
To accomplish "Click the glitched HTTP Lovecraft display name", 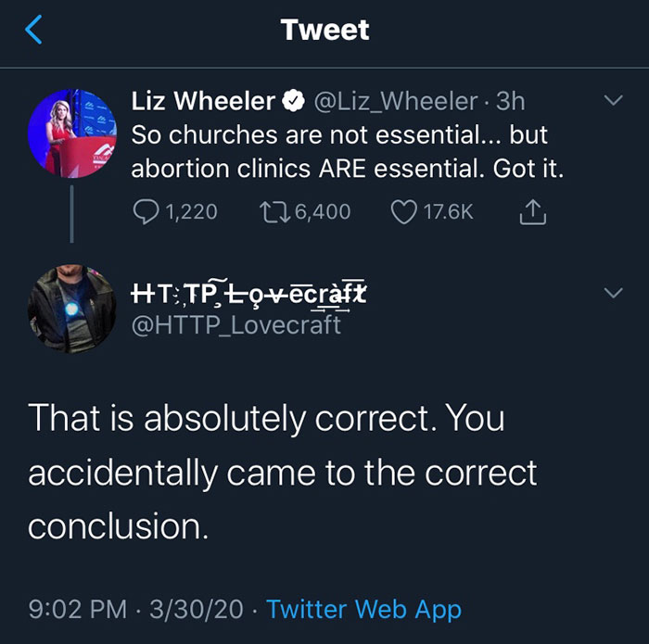I will pyautogui.click(x=248, y=295).
